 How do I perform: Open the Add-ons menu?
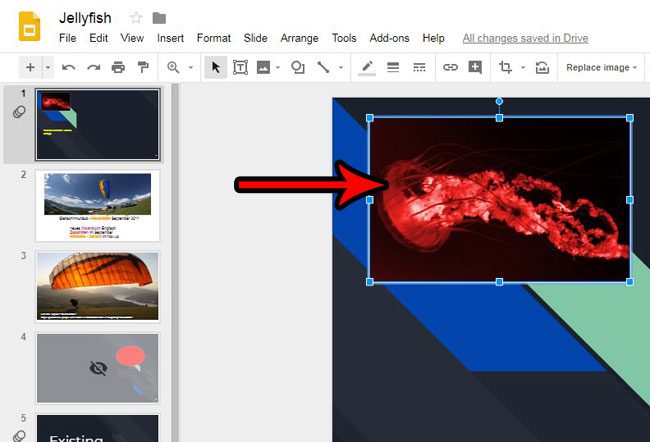[389, 38]
